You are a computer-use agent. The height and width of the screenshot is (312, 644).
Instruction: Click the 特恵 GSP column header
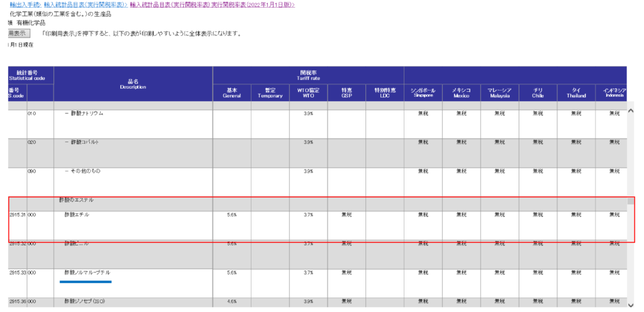click(x=347, y=92)
